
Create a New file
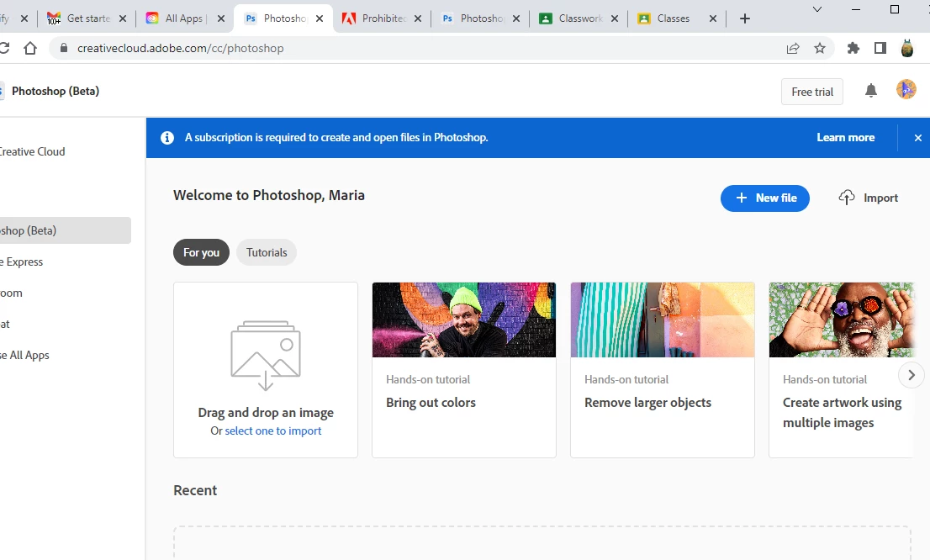click(765, 198)
